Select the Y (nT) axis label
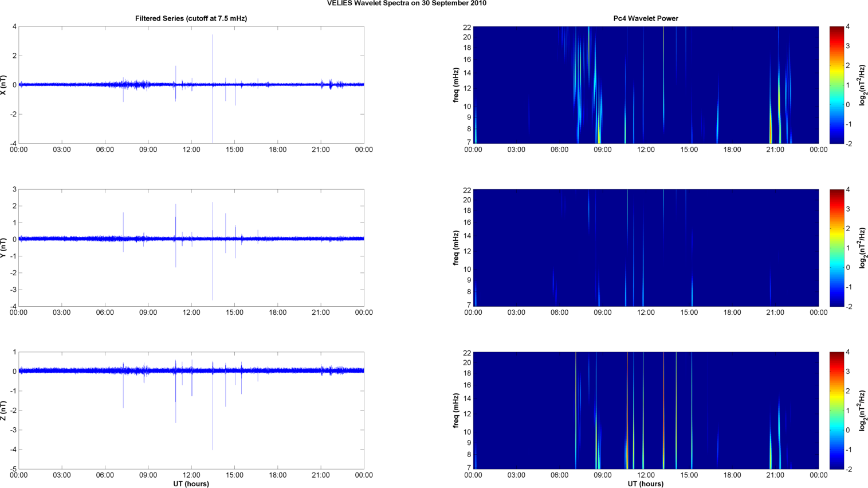Viewport: 868px width, 488px height. click(x=5, y=248)
